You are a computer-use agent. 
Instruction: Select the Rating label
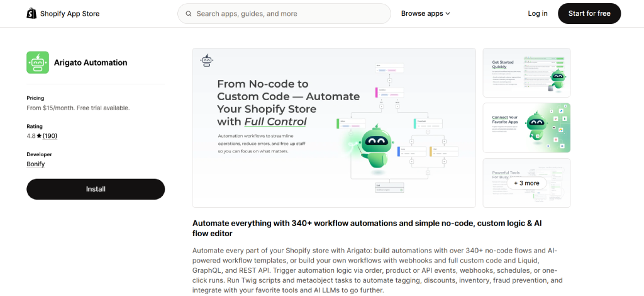click(x=35, y=127)
